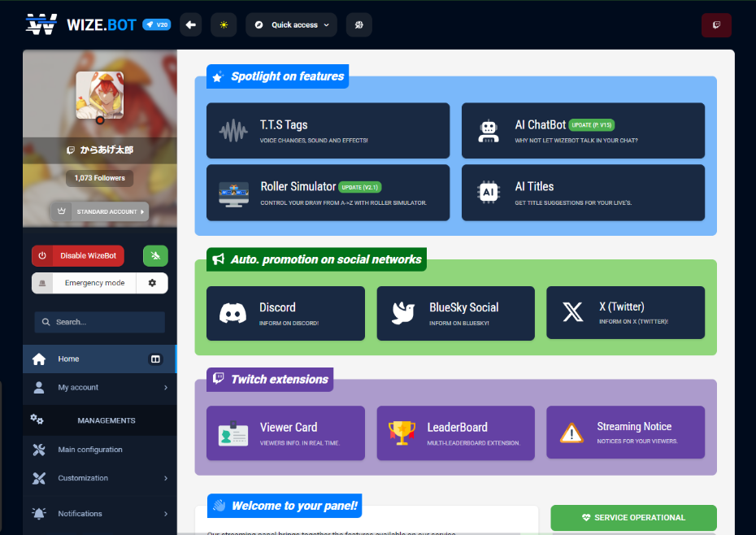
Task: Click the Welcome to your panel header
Action: tap(285, 506)
